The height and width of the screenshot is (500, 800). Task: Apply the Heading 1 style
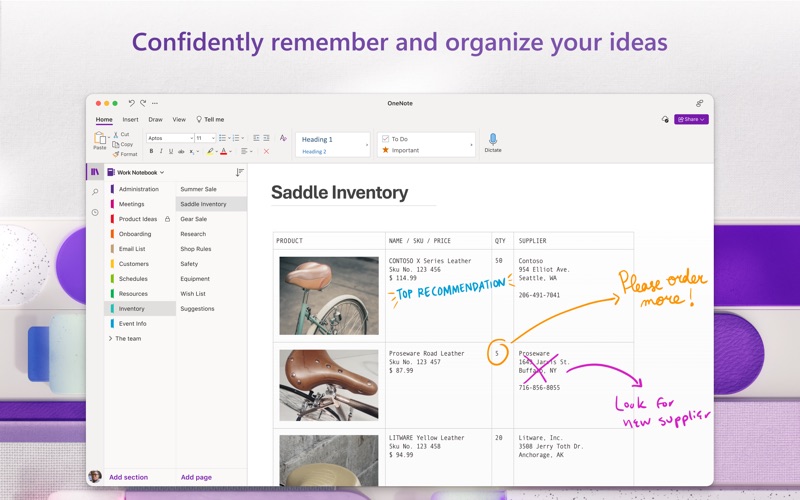point(317,139)
